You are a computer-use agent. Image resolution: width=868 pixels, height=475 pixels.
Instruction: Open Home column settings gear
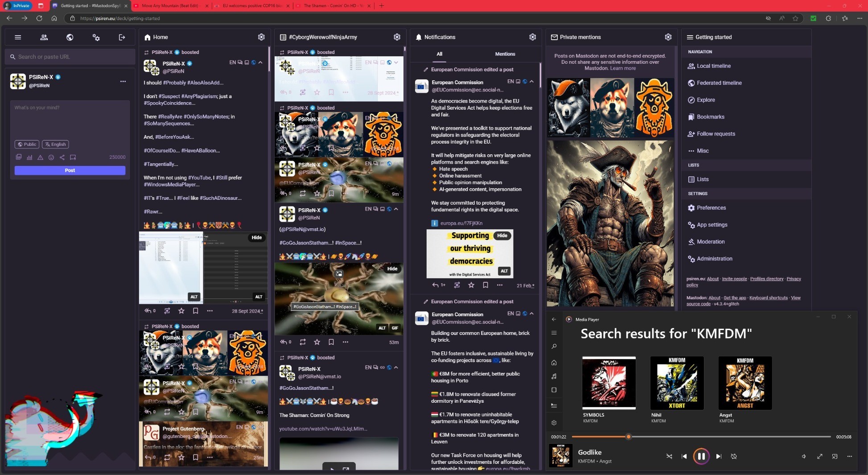[261, 37]
